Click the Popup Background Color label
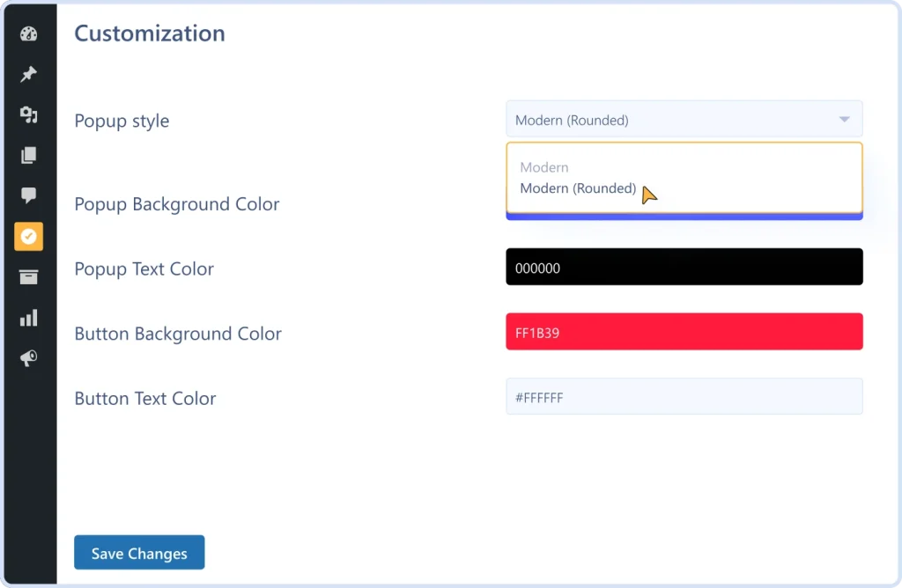This screenshot has height=588, width=902. pos(176,203)
